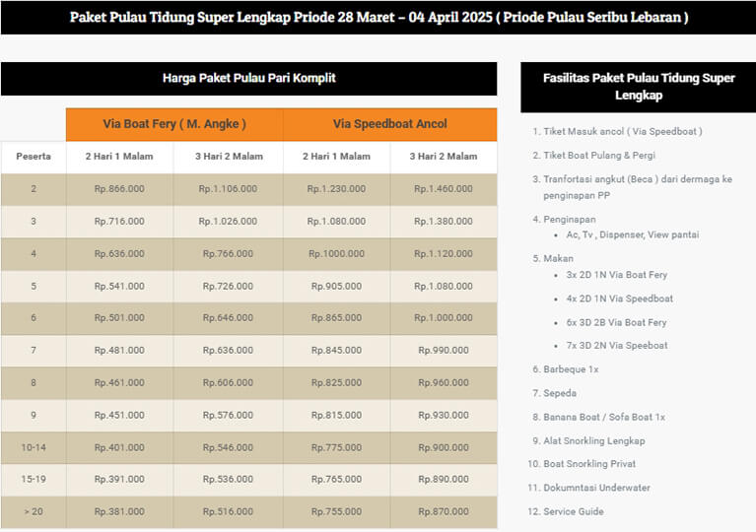This screenshot has height=532, width=756.
Task: Select the Rp.501.000 price cell
Action: 119,319
